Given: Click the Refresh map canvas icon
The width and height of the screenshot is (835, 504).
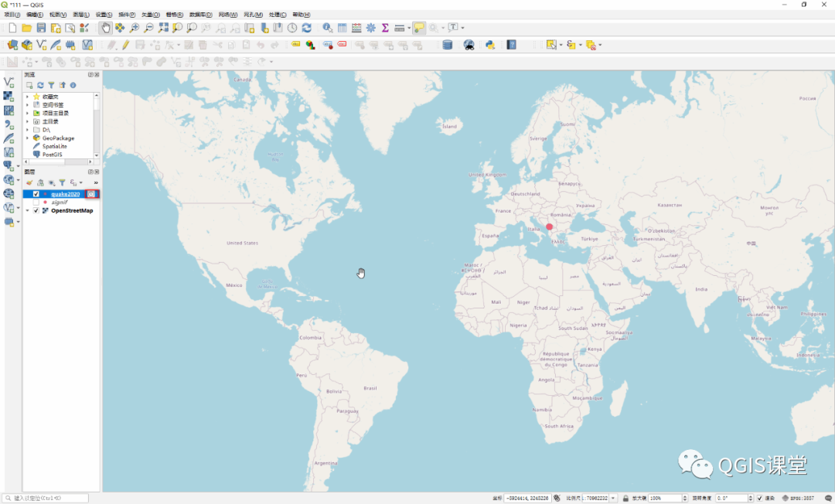Looking at the screenshot, I should (x=307, y=28).
